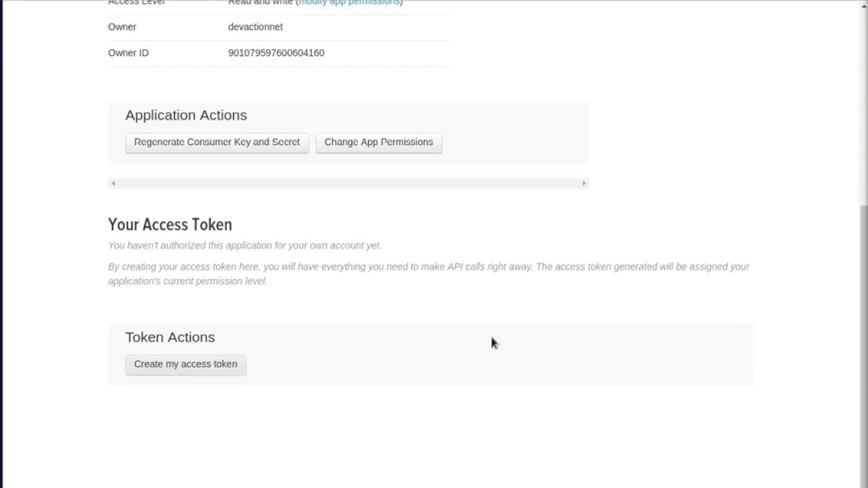Click the Owner label
The height and width of the screenshot is (488, 868).
point(122,27)
